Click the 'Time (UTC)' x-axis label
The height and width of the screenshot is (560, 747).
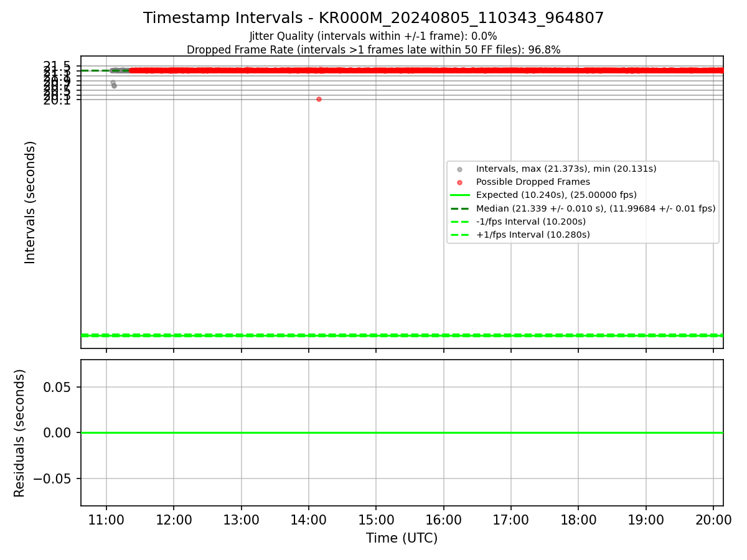[402, 538]
